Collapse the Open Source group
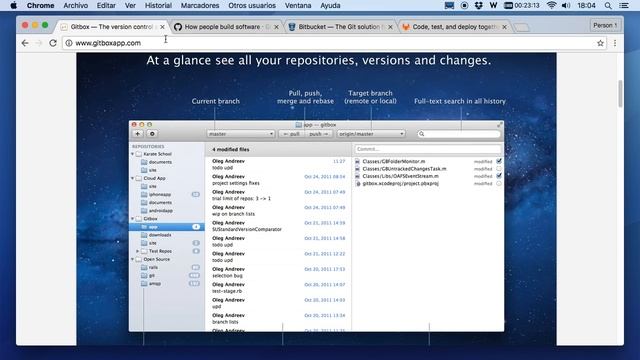The height and width of the screenshot is (360, 640). pyautogui.click(x=133, y=259)
